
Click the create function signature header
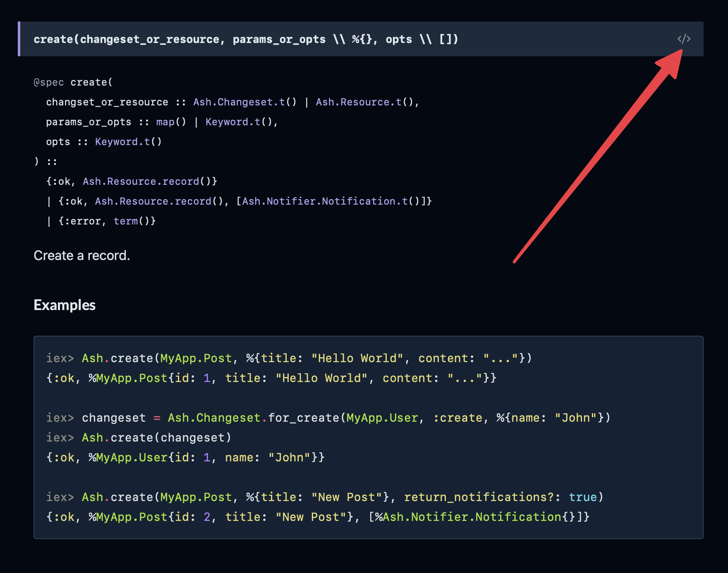click(x=246, y=39)
